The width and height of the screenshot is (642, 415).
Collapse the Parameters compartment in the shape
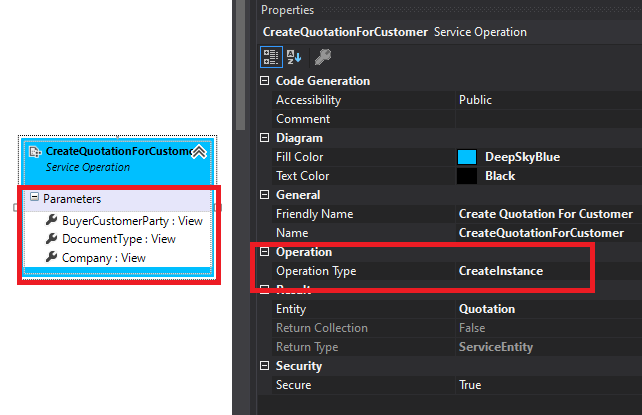pyautogui.click(x=34, y=197)
